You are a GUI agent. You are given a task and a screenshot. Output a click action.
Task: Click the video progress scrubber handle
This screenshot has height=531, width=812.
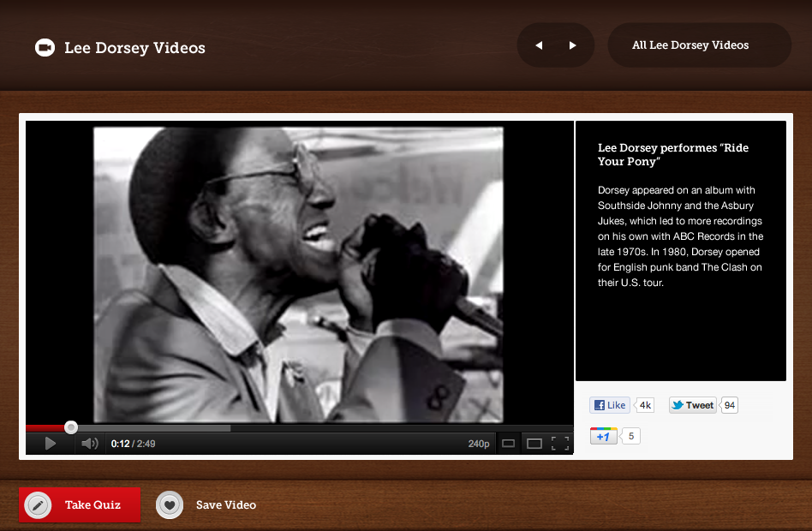(x=71, y=427)
